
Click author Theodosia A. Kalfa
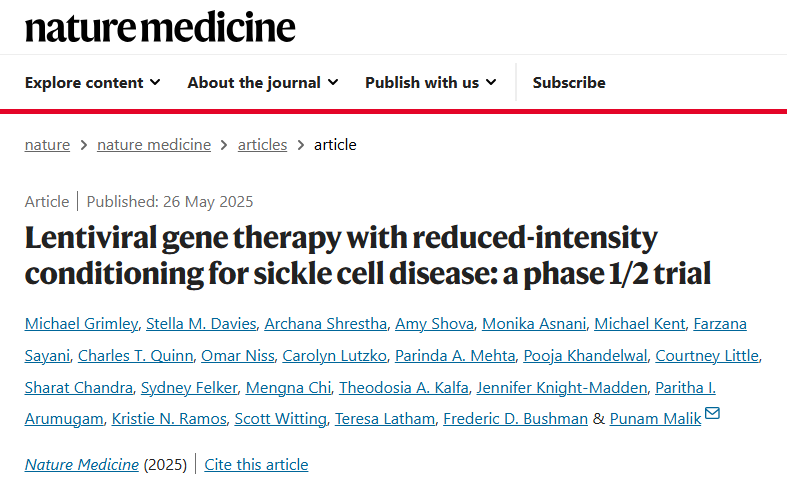point(404,388)
